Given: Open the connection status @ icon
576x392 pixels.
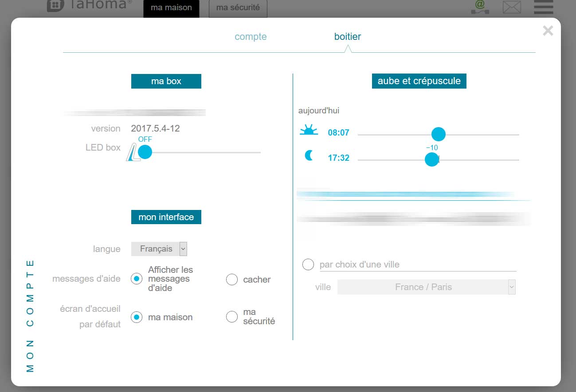Looking at the screenshot, I should click(480, 7).
